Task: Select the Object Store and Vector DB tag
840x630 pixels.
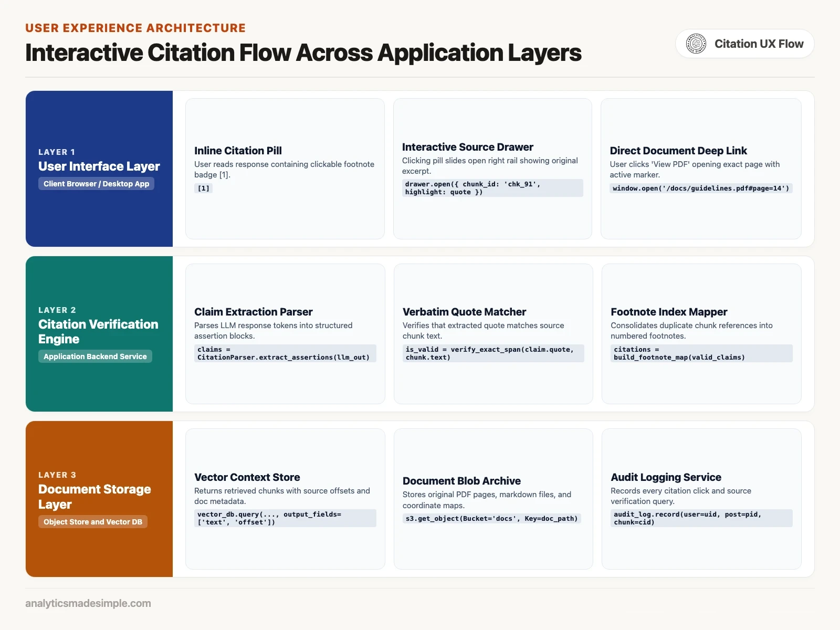Action: coord(93,522)
